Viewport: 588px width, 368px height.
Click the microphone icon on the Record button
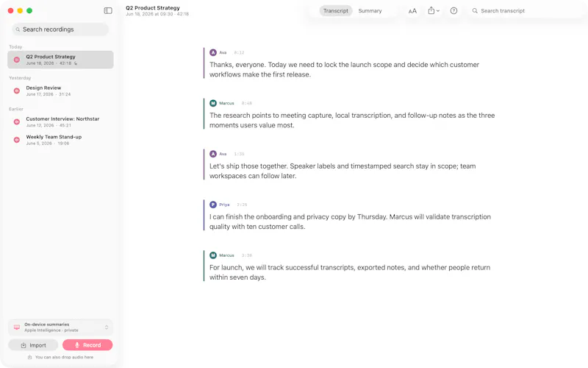coord(77,345)
